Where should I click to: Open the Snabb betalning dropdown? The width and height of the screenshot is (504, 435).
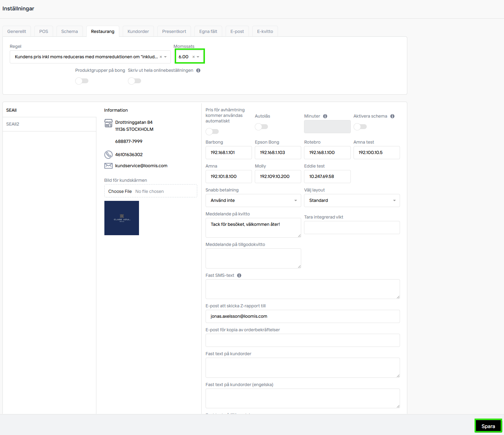click(x=253, y=201)
